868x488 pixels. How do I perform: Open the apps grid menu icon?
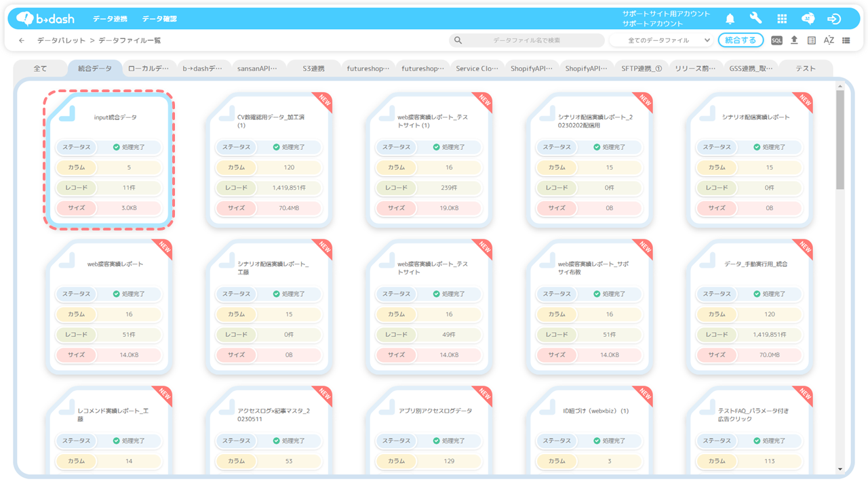point(782,19)
